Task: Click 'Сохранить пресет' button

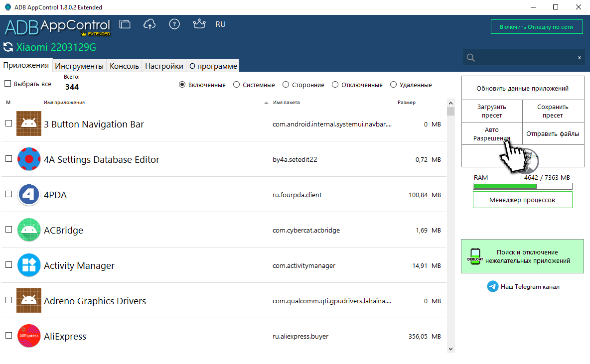Action: (x=553, y=111)
